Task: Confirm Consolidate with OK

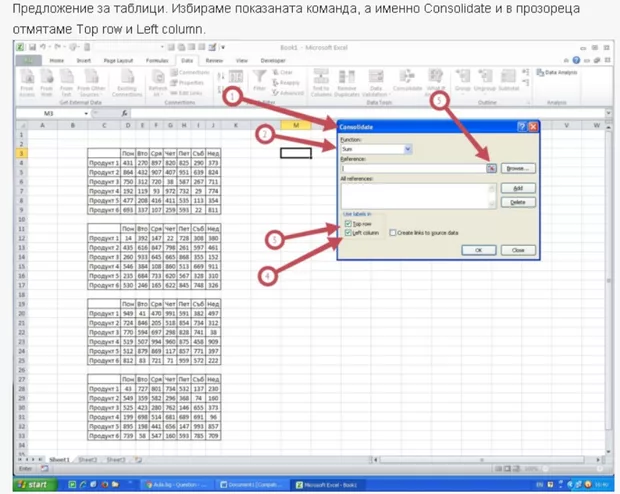Action: pos(478,250)
